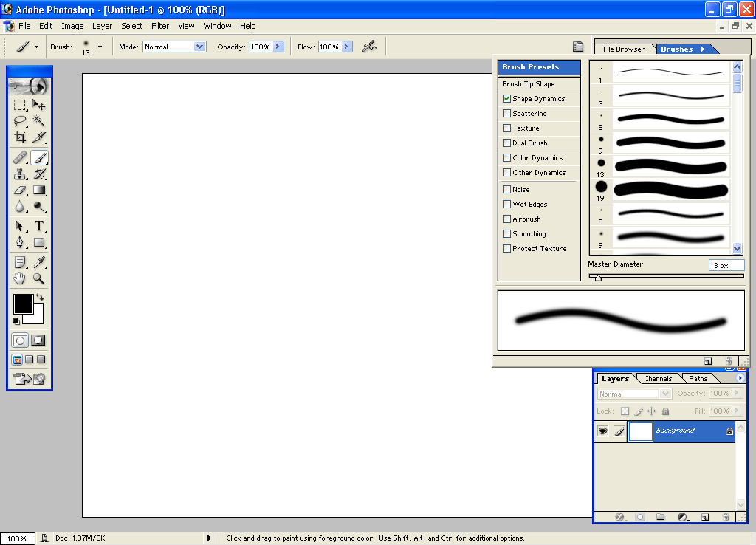This screenshot has height=545, width=756.
Task: Select the Path Selection tool
Action: [x=20, y=226]
